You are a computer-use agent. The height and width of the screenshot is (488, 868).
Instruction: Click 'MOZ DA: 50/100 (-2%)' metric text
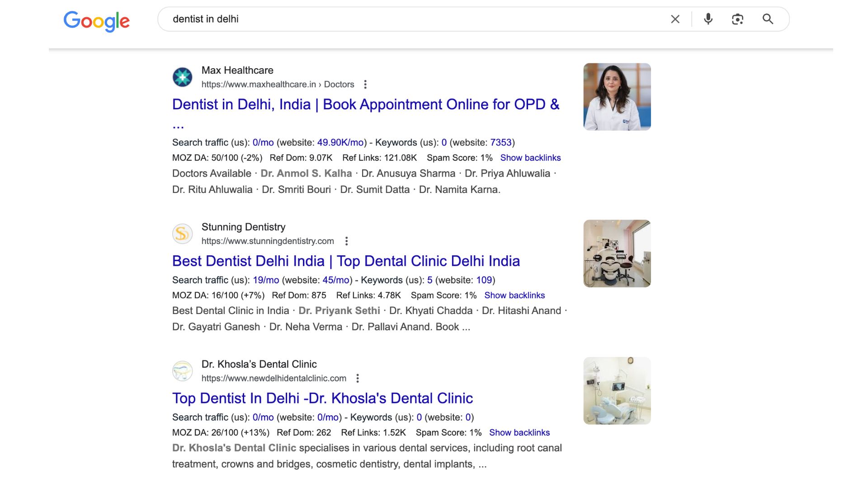tap(217, 158)
